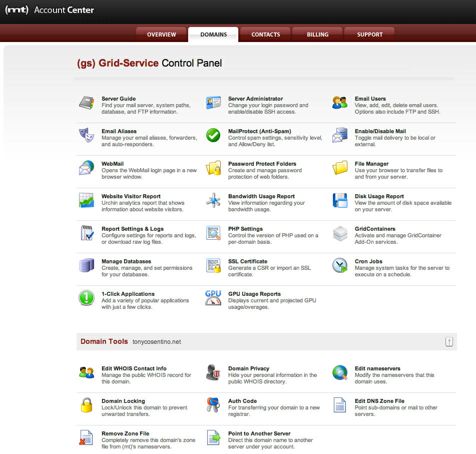View the Bandwidth Usage Report link

point(261,196)
